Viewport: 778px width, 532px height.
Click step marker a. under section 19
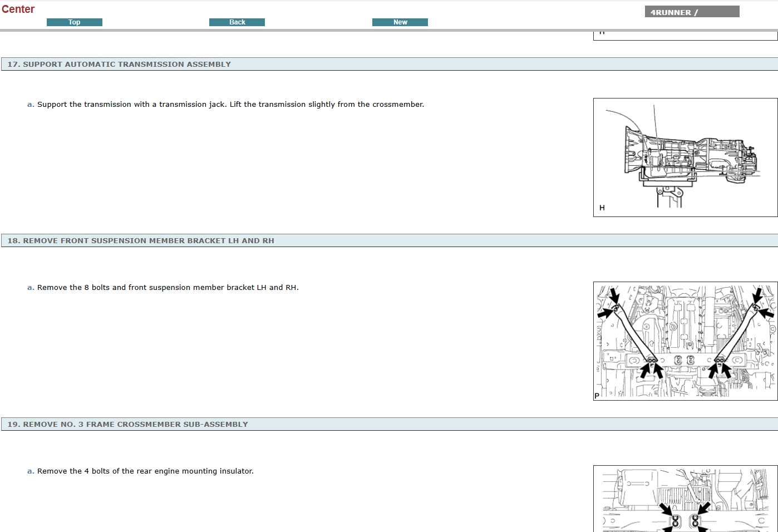[x=31, y=471]
